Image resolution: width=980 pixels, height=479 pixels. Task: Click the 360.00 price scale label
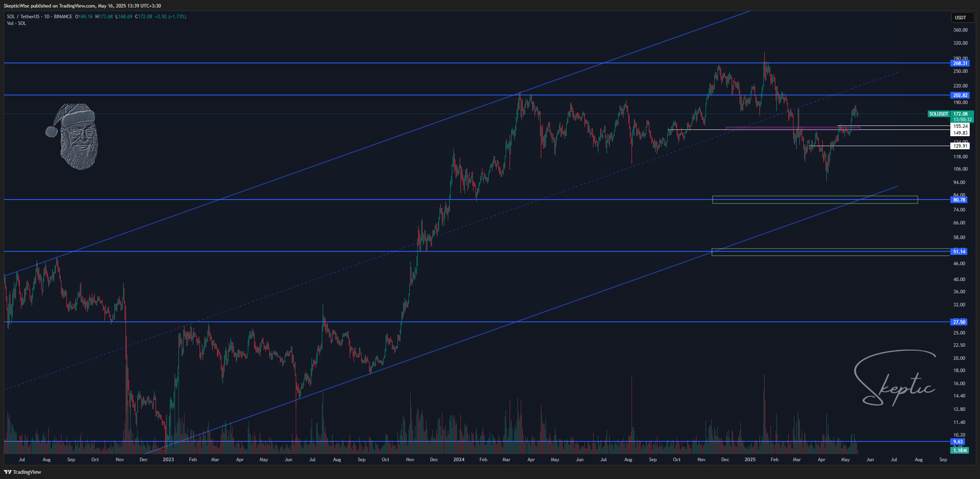click(960, 30)
